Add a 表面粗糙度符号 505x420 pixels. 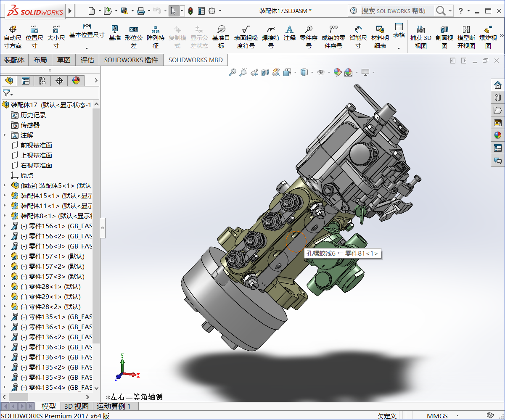coord(246,37)
